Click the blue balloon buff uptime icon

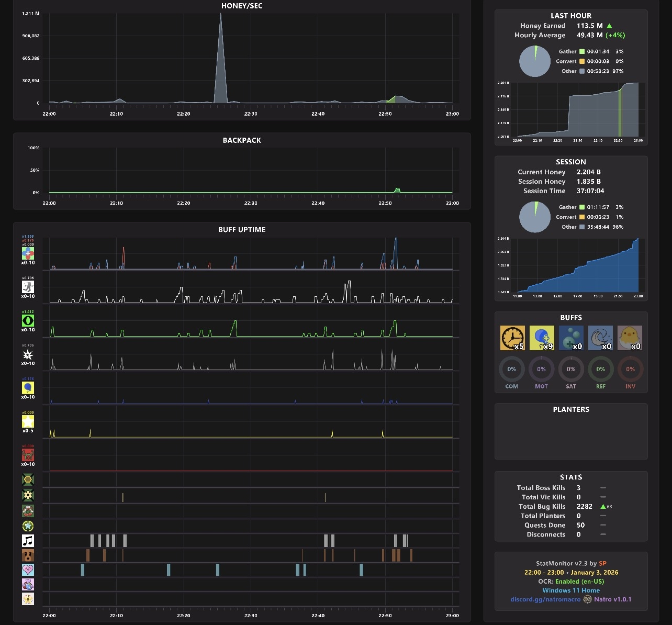[28, 388]
